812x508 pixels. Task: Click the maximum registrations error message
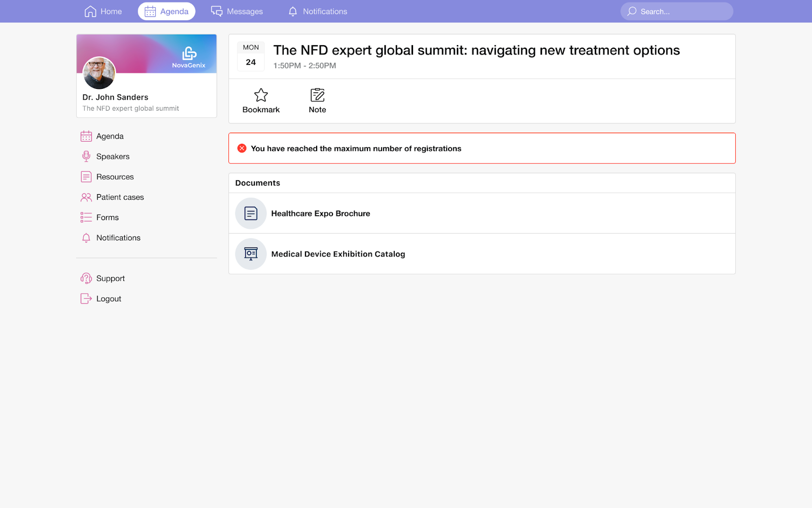(x=356, y=148)
